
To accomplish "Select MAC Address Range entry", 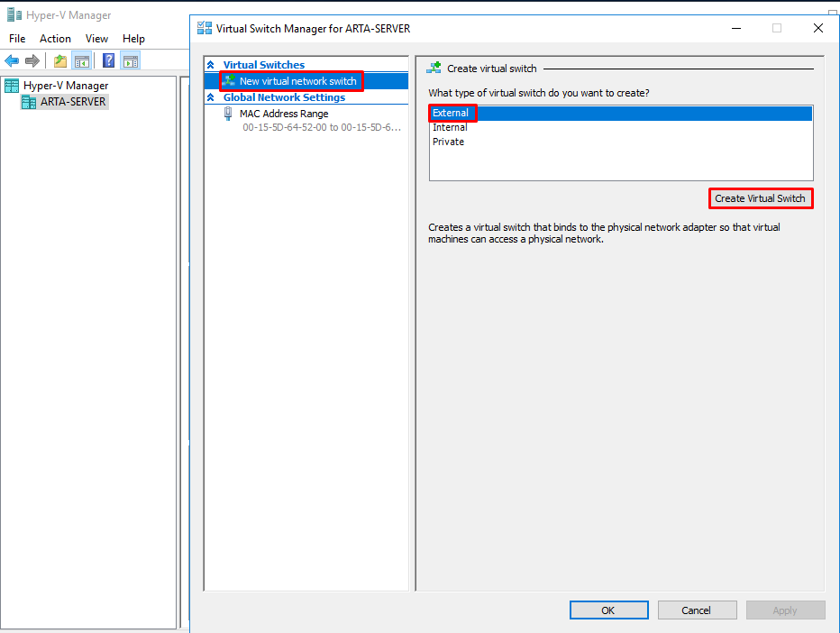I will coord(284,114).
